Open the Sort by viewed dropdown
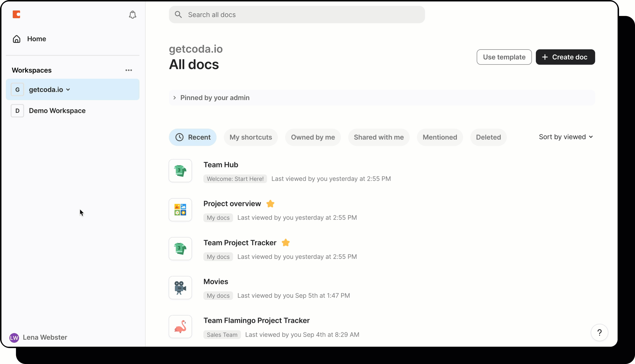 click(x=566, y=137)
